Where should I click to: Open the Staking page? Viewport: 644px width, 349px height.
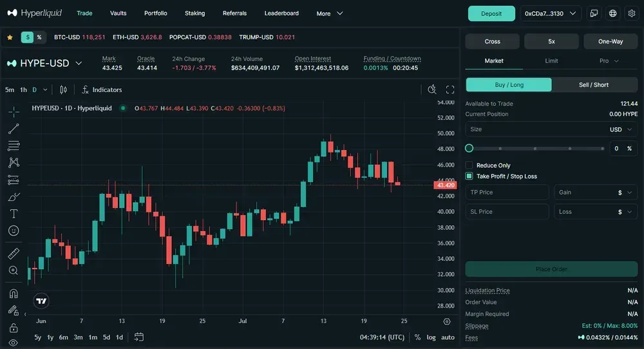click(x=194, y=13)
